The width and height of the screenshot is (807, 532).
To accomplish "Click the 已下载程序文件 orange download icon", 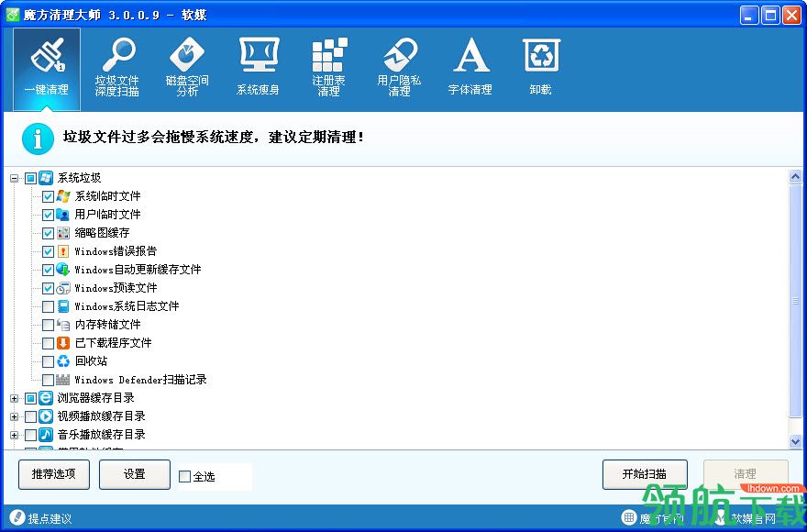I will [63, 343].
